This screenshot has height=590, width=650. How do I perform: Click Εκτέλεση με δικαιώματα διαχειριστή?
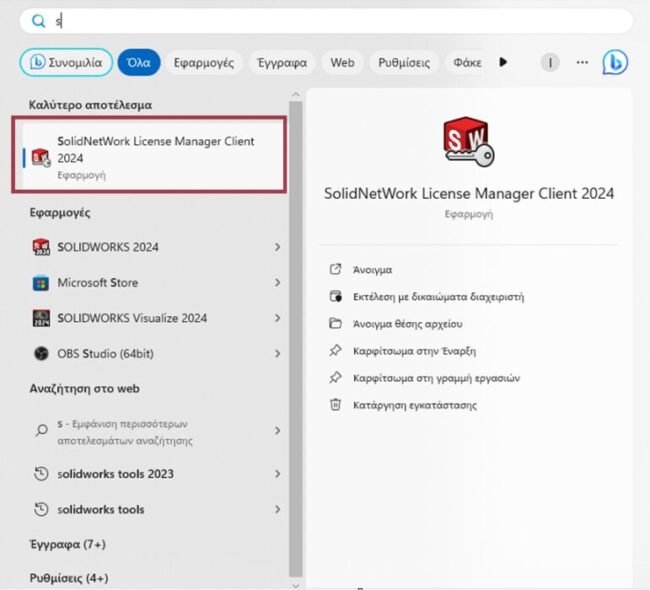tap(437, 297)
